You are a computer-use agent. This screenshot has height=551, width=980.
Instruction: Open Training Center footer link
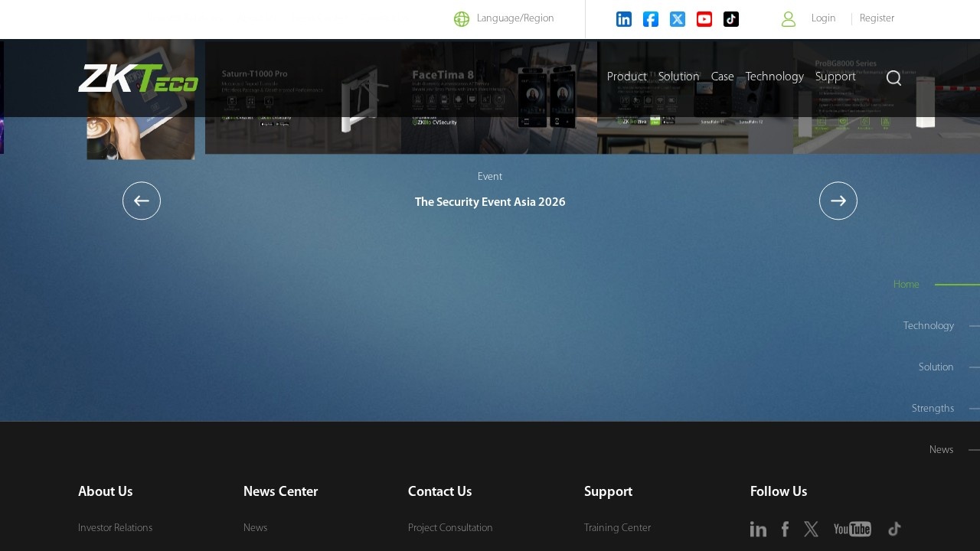click(x=617, y=528)
